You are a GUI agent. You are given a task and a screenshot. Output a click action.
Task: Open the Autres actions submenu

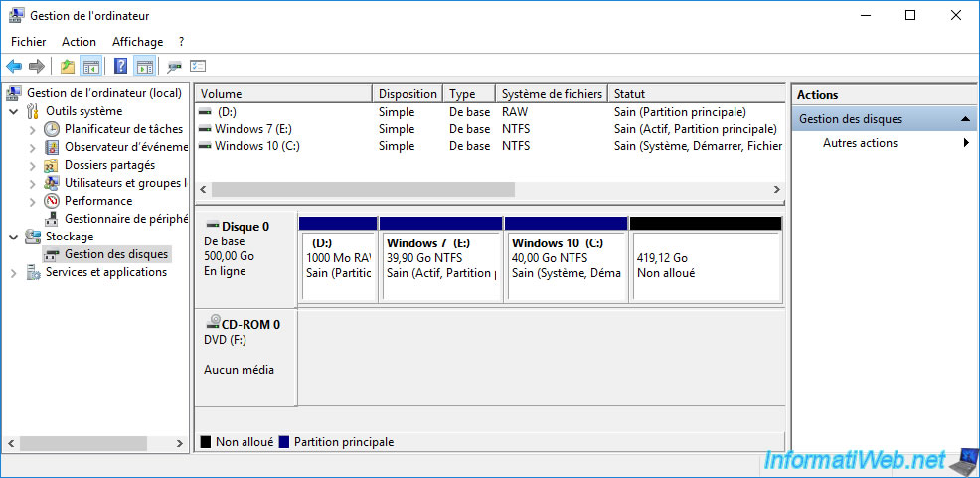point(885,143)
